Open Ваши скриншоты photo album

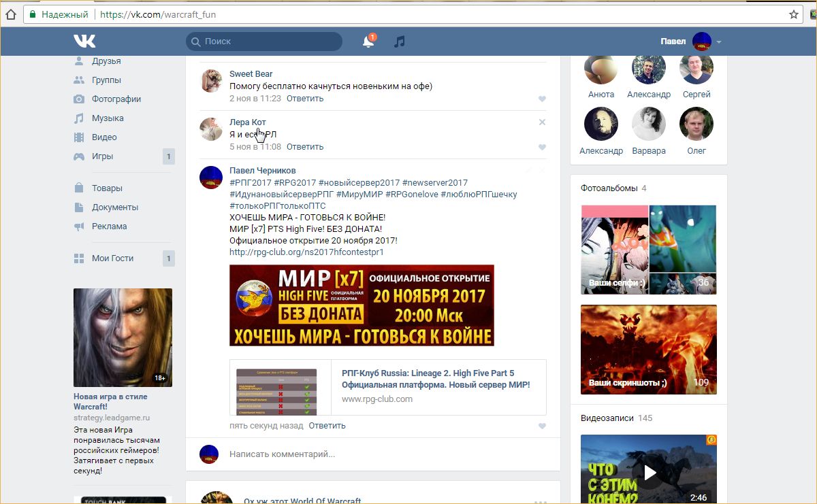[648, 350]
